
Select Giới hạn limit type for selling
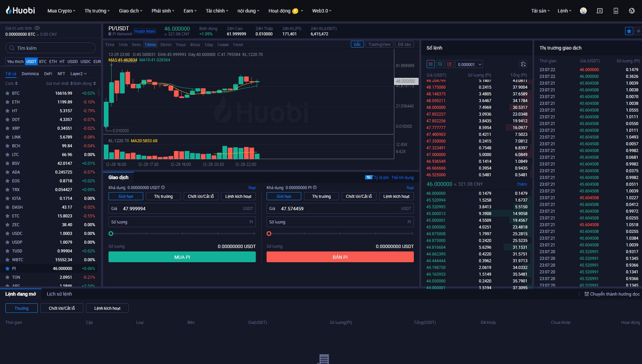[x=284, y=196]
